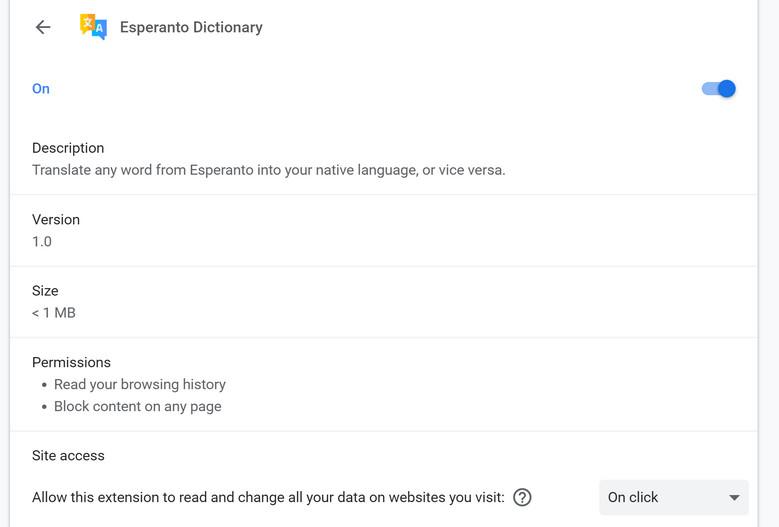Click "Read your browsing history" permission

click(140, 384)
